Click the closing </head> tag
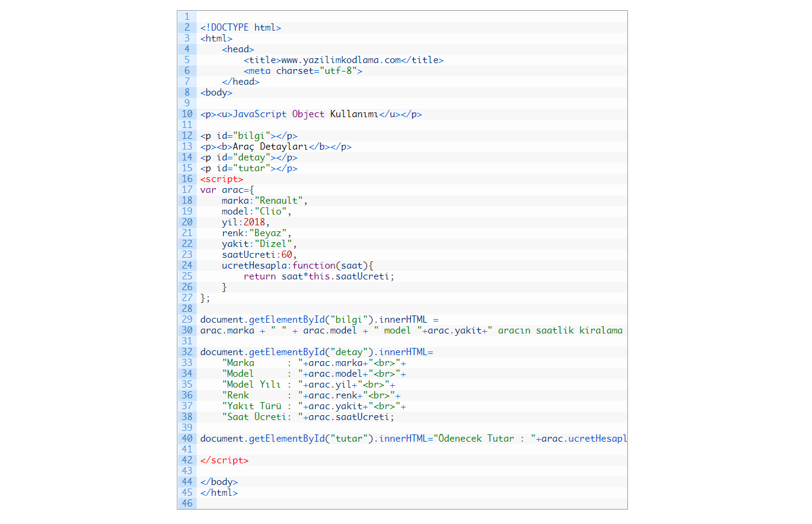The width and height of the screenshot is (812, 524). tap(241, 82)
